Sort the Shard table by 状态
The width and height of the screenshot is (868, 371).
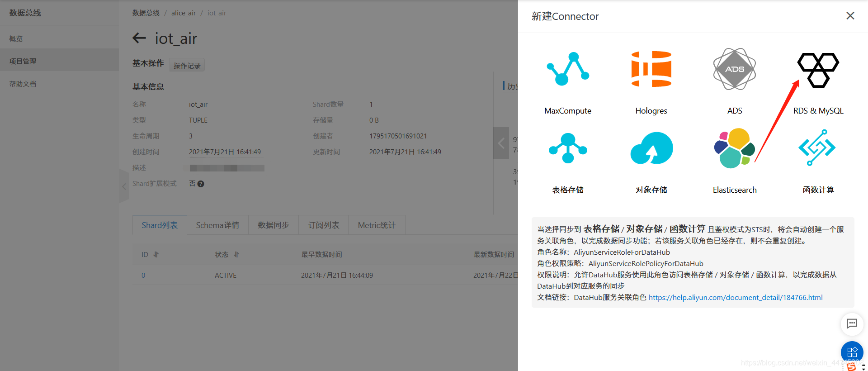point(236,254)
